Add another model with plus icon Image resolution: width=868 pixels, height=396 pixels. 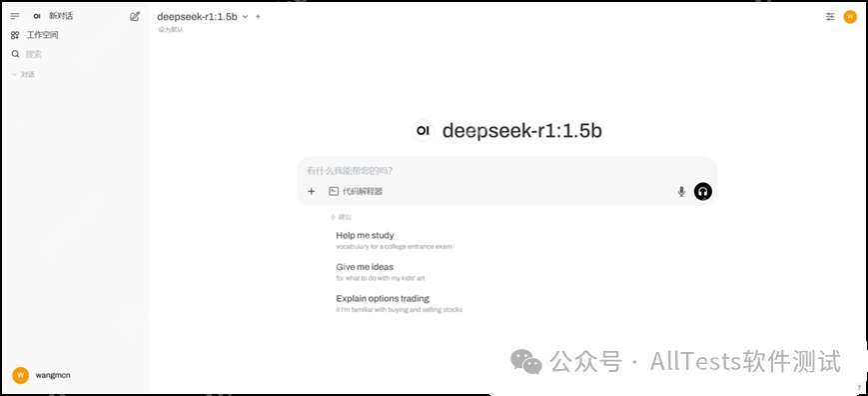click(x=258, y=17)
